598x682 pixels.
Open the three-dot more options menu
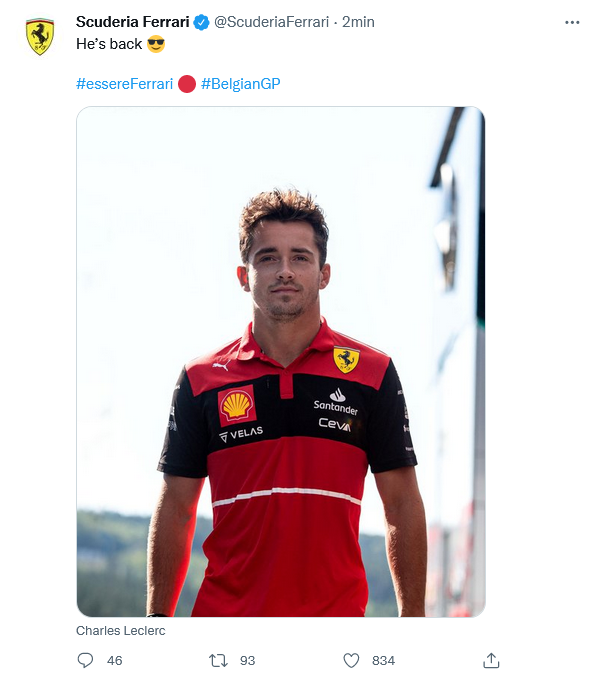point(572,22)
